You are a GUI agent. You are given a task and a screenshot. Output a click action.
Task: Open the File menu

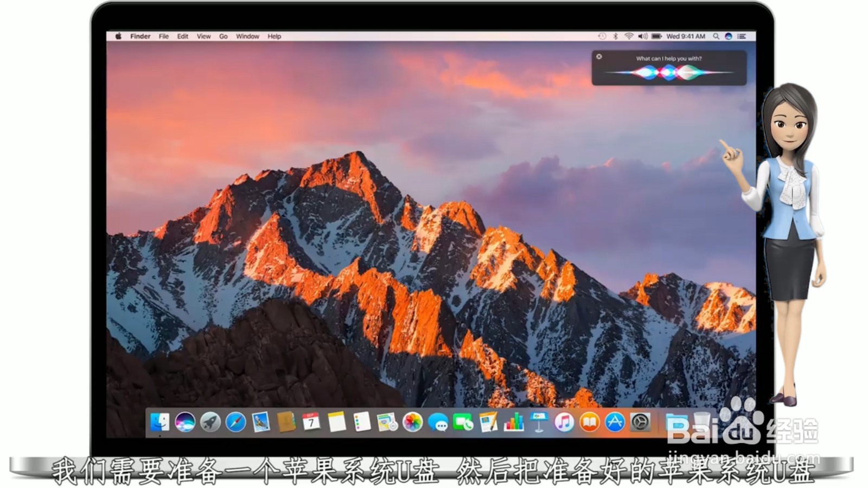coord(164,36)
